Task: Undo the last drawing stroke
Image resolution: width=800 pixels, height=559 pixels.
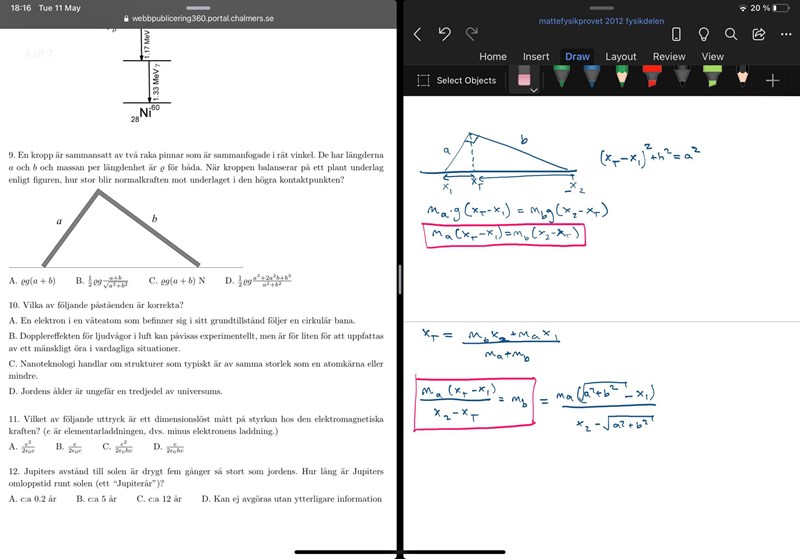Action: [445, 34]
